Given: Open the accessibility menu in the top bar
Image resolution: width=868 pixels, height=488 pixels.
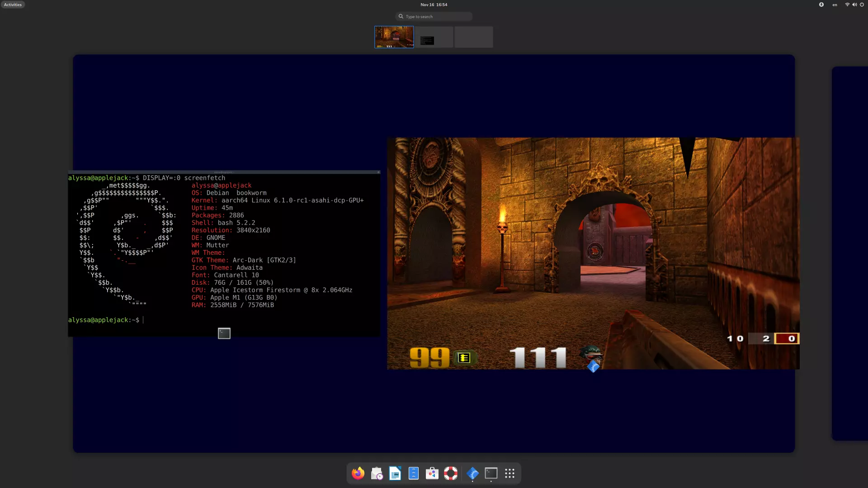Looking at the screenshot, I should tap(821, 5).
